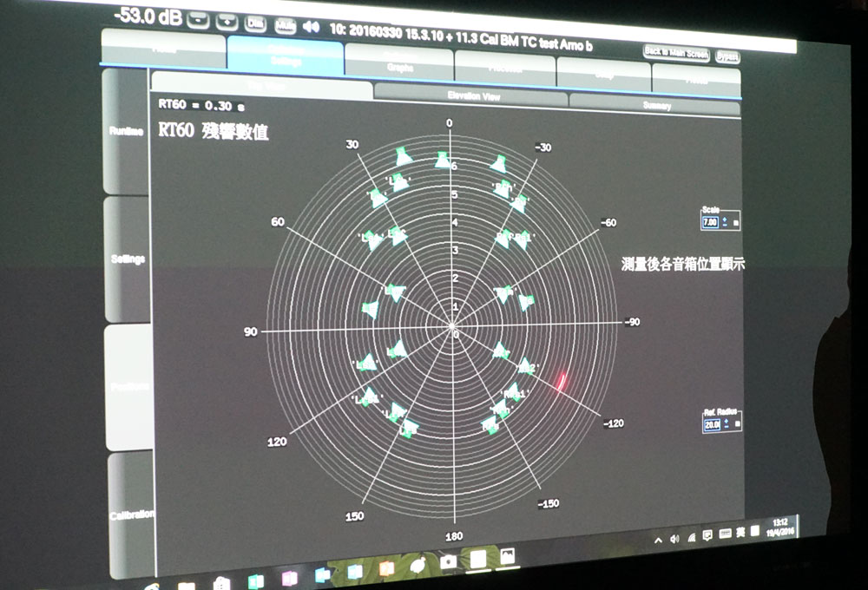Click the Ref. Radius down arrow stepper
Viewport: 868px width, 590px height.
tap(726, 428)
